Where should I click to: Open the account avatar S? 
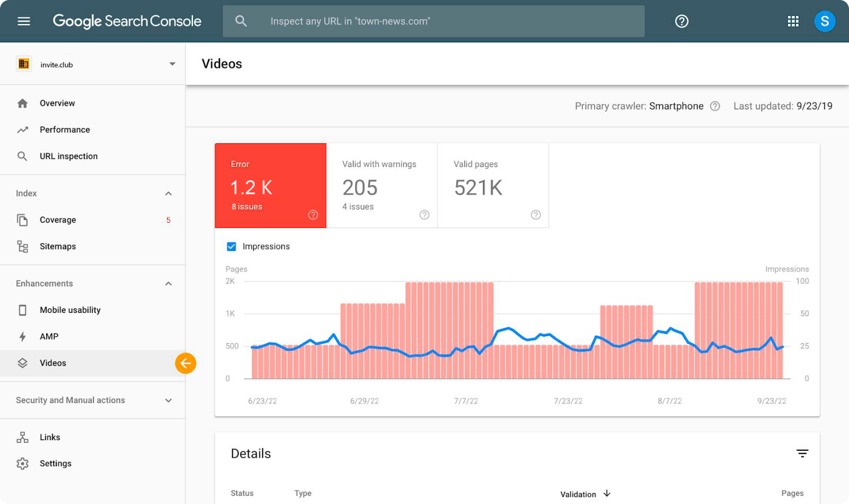click(824, 21)
